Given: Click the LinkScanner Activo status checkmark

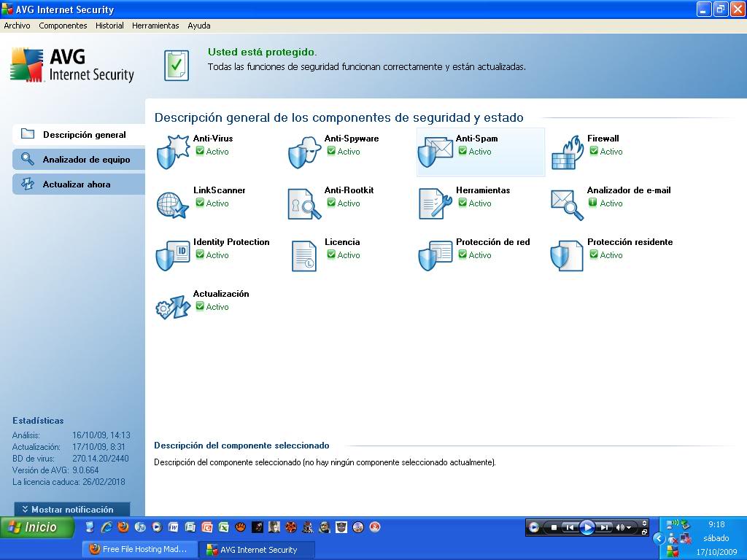Looking at the screenshot, I should tap(200, 203).
